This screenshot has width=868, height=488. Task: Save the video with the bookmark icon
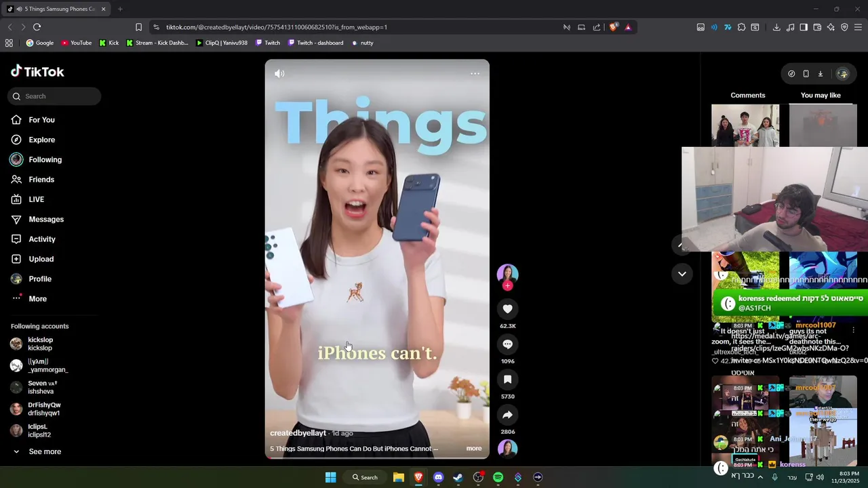507,379
